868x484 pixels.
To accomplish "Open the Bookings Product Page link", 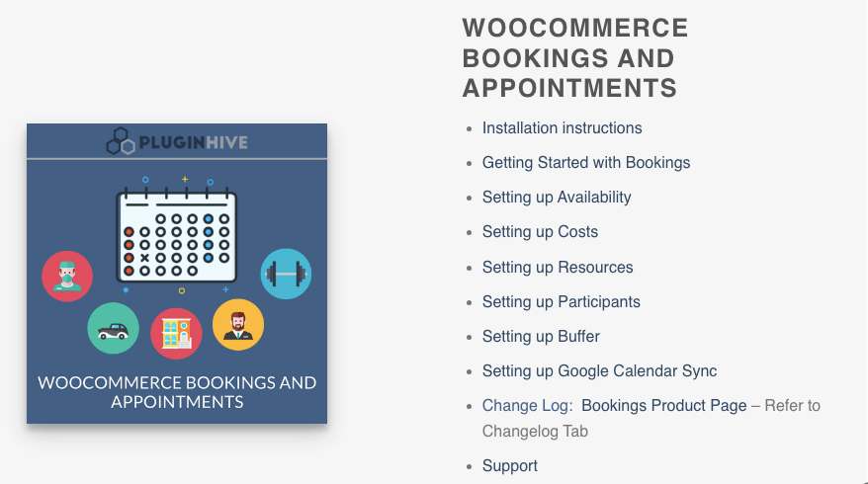I will pyautogui.click(x=664, y=406).
